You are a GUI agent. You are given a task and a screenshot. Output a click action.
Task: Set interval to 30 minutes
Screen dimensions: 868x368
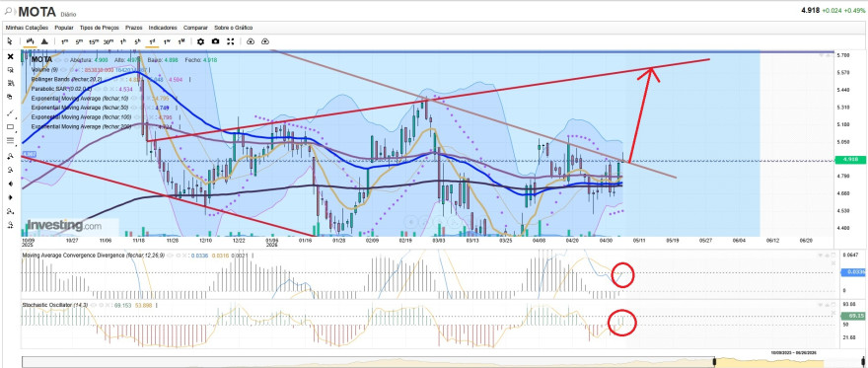(x=108, y=41)
